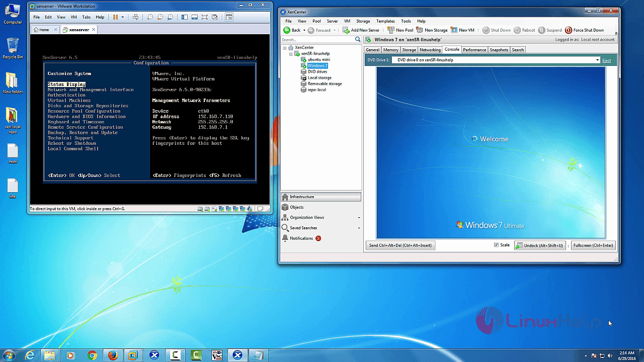
Task: Open DVD Drive 1 dropdown
Action: point(598,60)
